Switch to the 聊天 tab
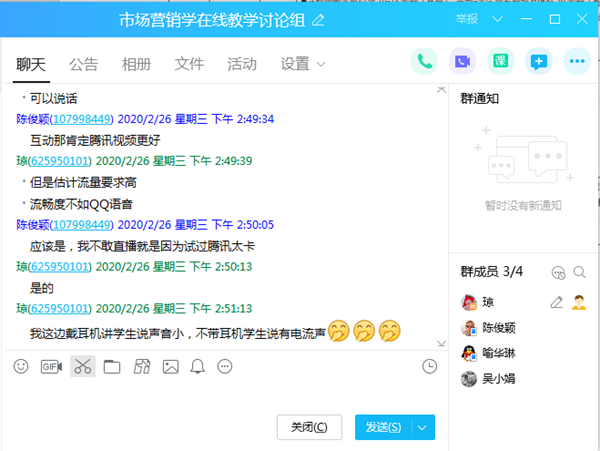Image resolution: width=600 pixels, height=451 pixels. [x=31, y=64]
